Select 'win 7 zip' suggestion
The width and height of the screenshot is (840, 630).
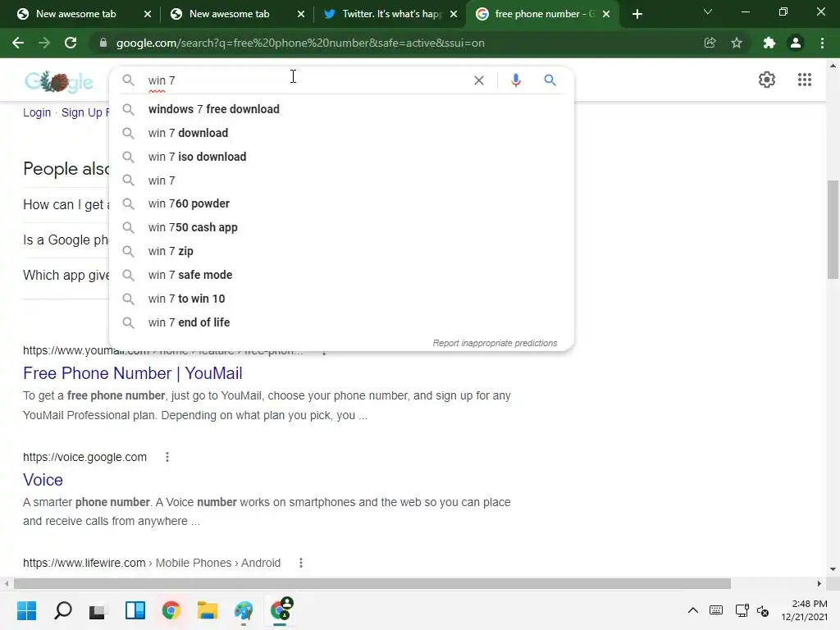341,251
